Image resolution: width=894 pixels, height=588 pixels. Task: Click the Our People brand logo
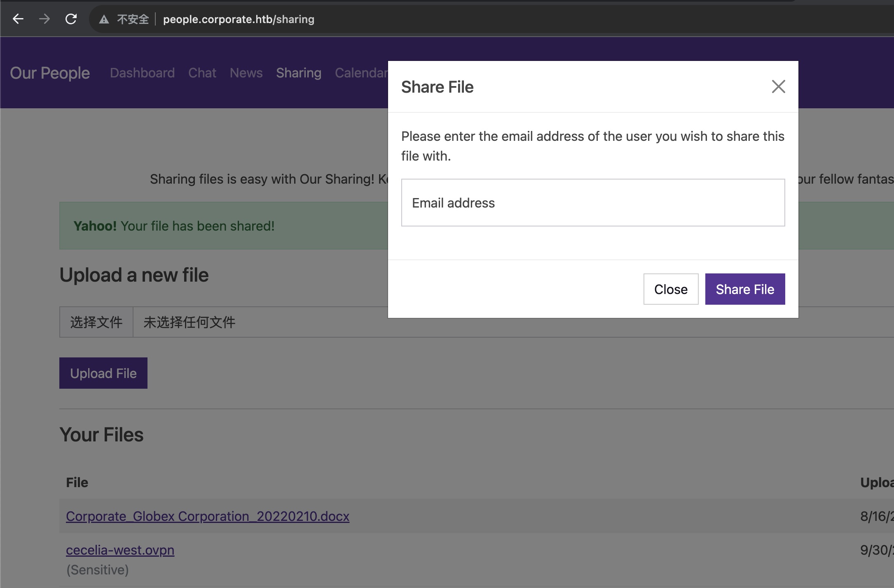50,73
